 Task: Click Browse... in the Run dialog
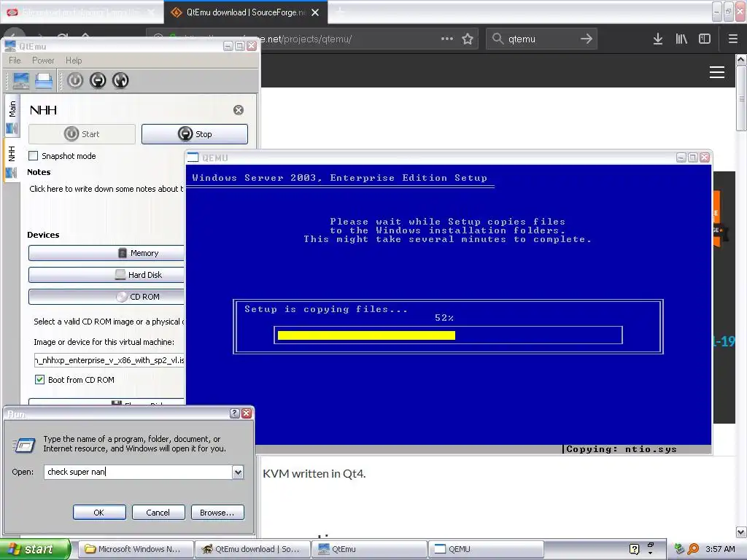(x=217, y=513)
